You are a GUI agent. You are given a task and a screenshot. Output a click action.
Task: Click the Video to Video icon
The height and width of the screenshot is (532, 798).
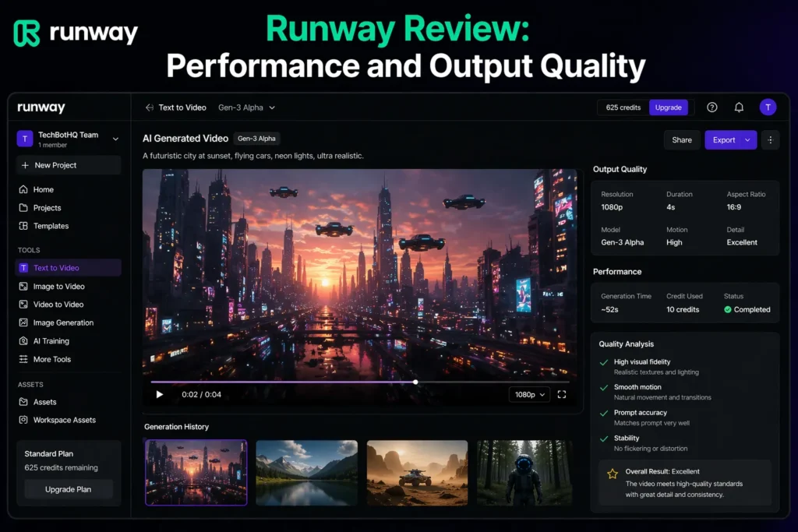(x=23, y=304)
